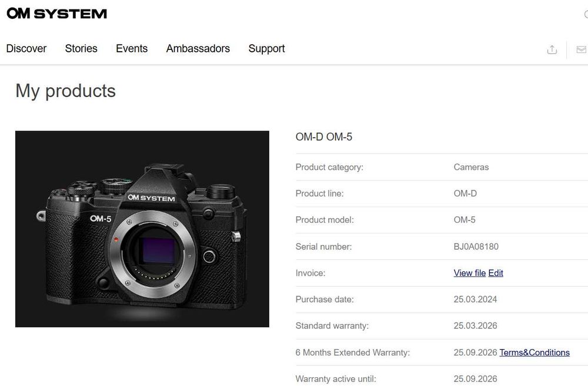Open the invoice View file link

click(x=470, y=273)
